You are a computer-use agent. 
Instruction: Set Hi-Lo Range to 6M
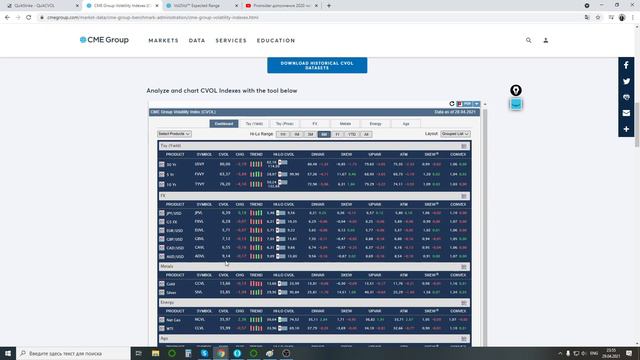click(x=324, y=134)
